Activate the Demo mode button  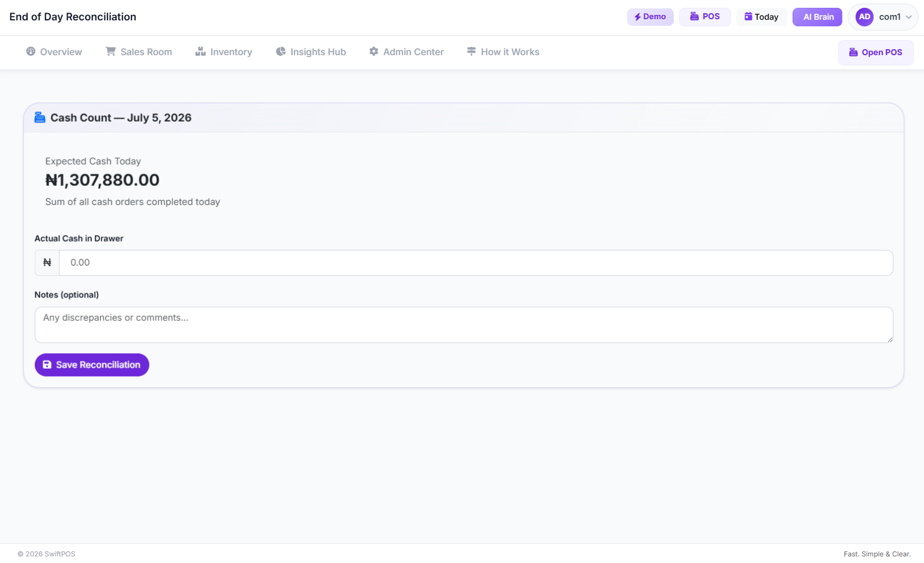click(x=650, y=17)
